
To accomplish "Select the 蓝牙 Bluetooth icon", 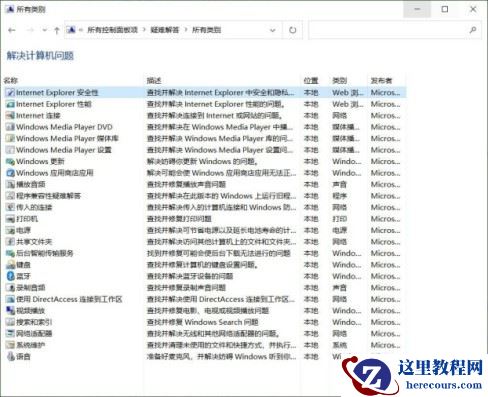I will pyautogui.click(x=11, y=276).
